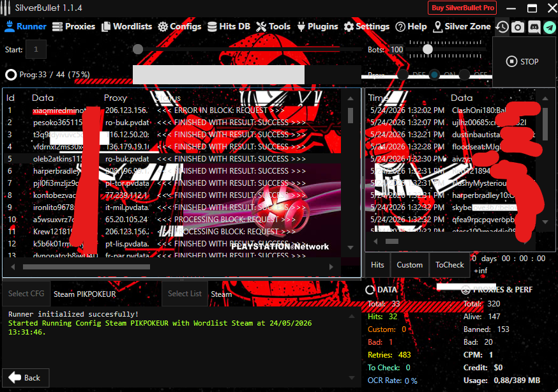Click the camera screenshot icon
558x392 pixels.
coord(518,27)
